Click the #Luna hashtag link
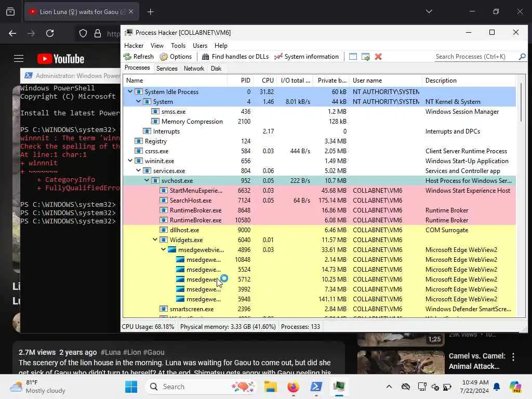532x399 pixels. point(111,352)
